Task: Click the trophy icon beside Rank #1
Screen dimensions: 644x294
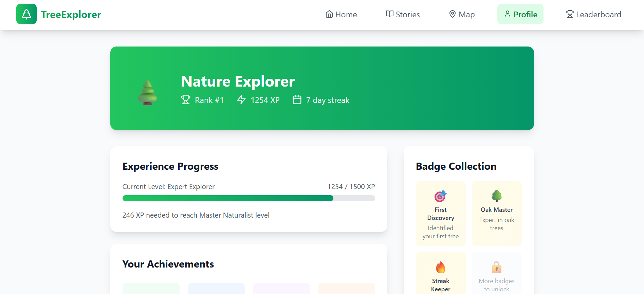Action: (x=186, y=100)
